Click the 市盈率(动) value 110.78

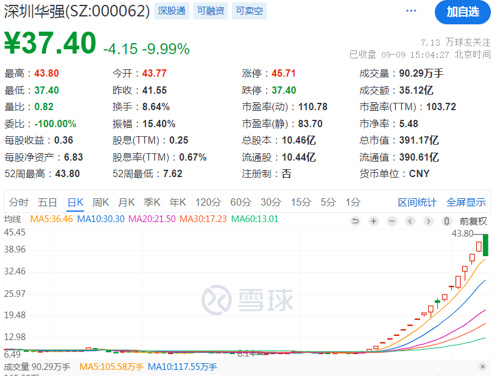313,107
